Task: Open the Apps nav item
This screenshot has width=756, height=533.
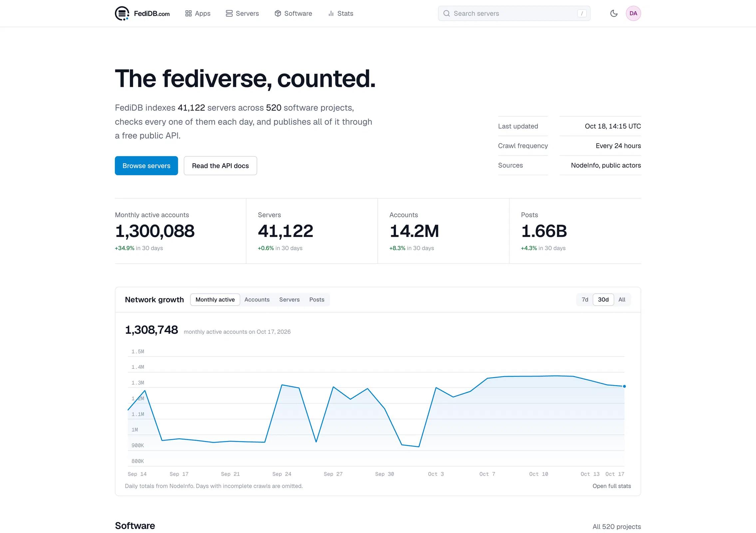Action: [x=198, y=13]
